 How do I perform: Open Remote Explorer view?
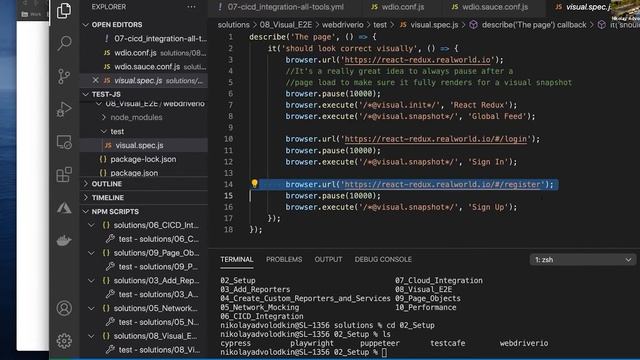pyautogui.click(x=64, y=142)
